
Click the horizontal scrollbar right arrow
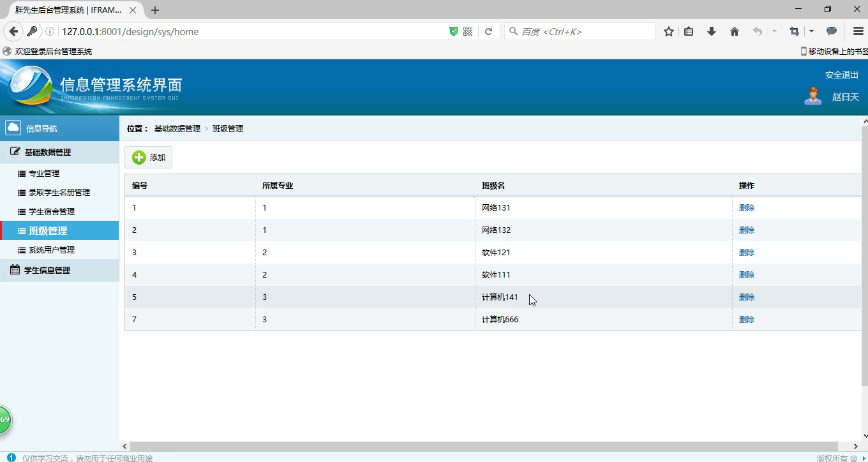click(x=856, y=446)
